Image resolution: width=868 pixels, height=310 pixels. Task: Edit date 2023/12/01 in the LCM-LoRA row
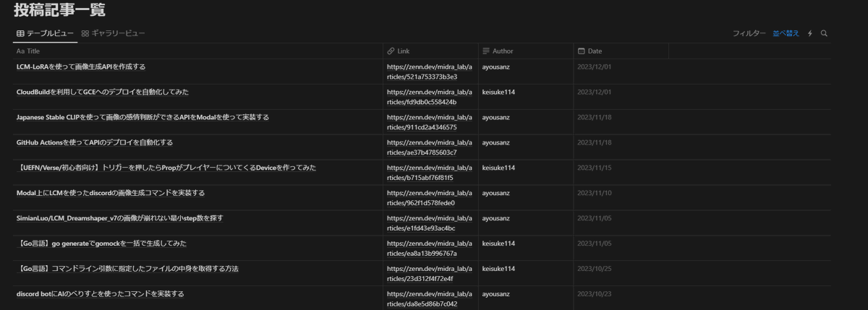point(595,66)
